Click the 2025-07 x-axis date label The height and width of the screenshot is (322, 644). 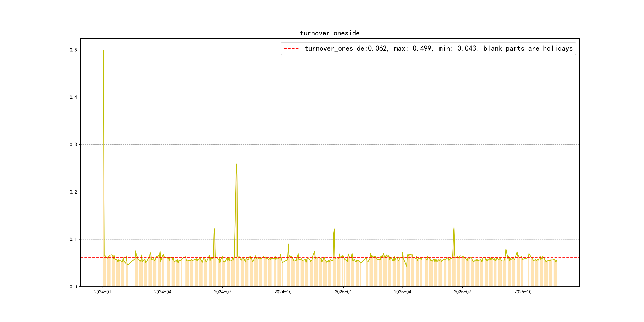pos(462,292)
